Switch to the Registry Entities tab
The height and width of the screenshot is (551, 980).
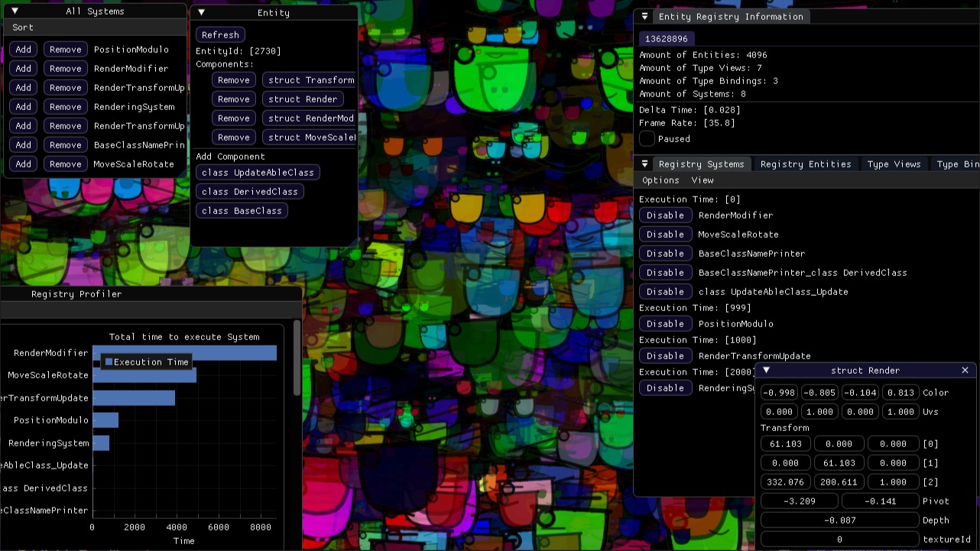pyautogui.click(x=806, y=164)
